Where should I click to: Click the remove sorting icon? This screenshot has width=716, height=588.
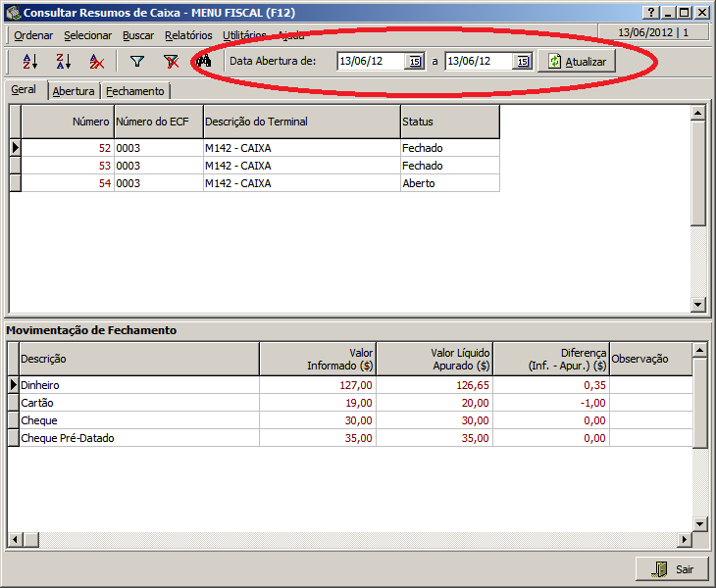coord(96,61)
